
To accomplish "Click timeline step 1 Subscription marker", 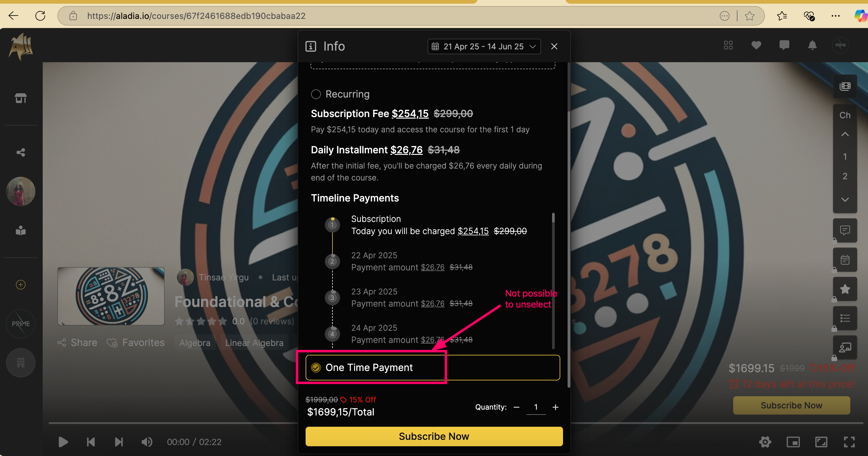I will tap(332, 225).
